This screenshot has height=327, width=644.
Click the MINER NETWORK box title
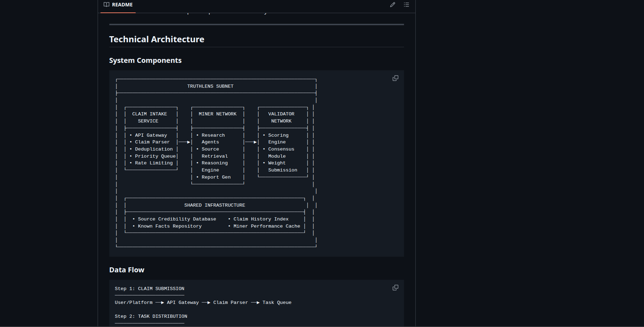pyautogui.click(x=217, y=114)
